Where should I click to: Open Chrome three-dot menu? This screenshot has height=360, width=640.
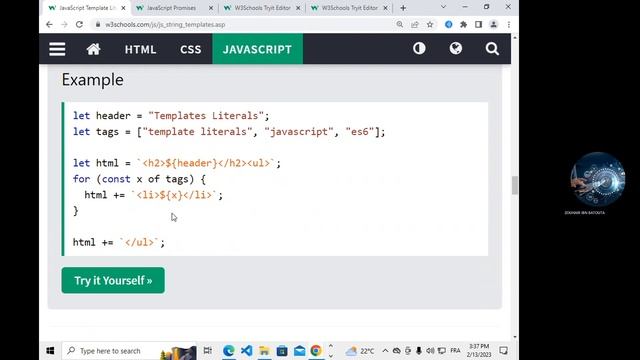pos(509,24)
